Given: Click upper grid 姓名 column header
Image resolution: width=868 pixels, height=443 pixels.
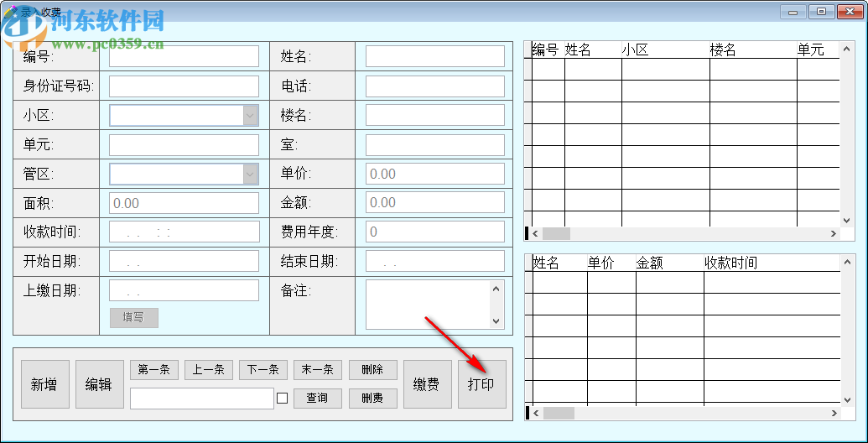Looking at the screenshot, I should (593, 50).
